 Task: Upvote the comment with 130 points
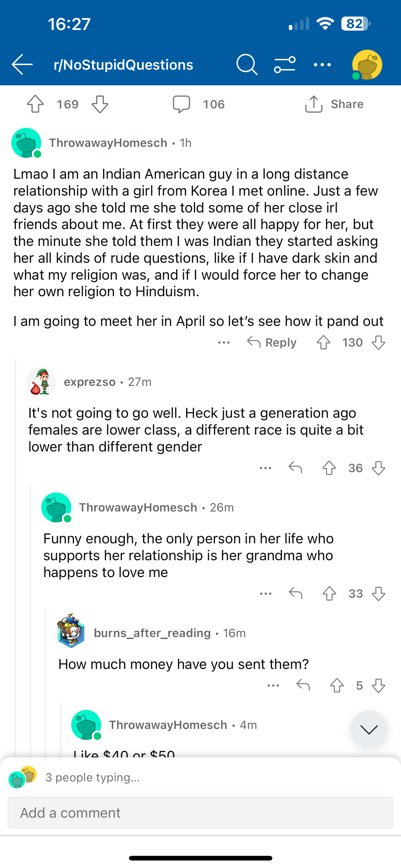point(324,342)
